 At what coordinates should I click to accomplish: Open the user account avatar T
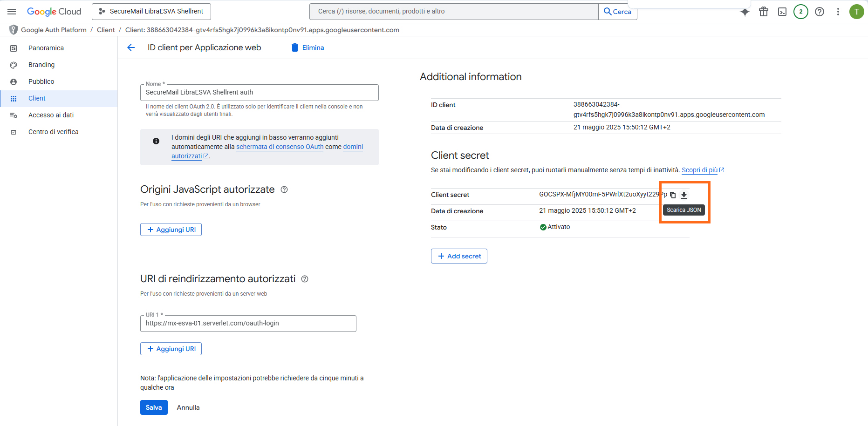pyautogui.click(x=857, y=12)
